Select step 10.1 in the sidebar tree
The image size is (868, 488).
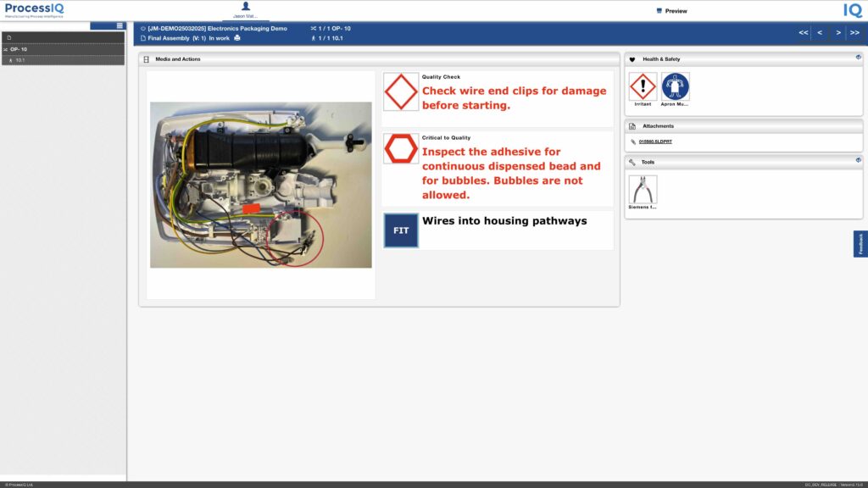(63, 60)
